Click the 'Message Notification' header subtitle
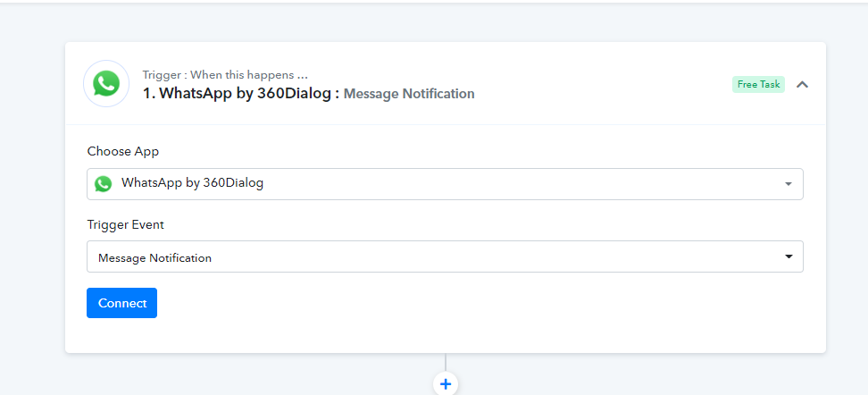 [409, 94]
